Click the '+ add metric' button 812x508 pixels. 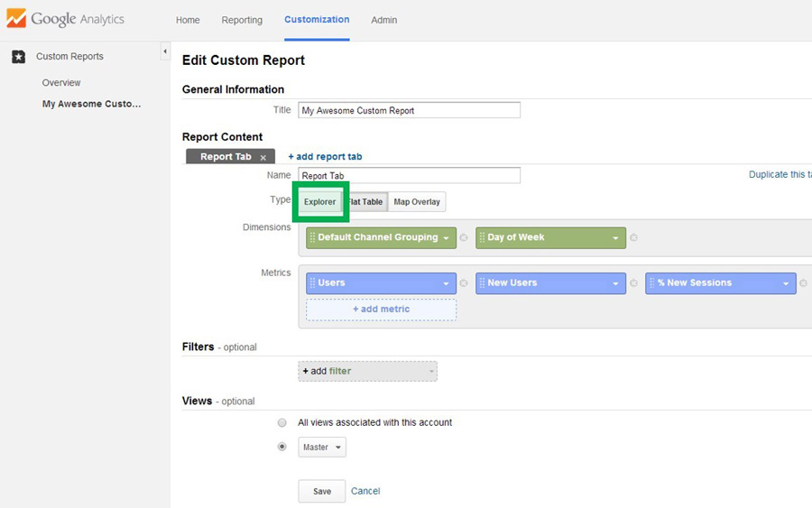pos(381,309)
